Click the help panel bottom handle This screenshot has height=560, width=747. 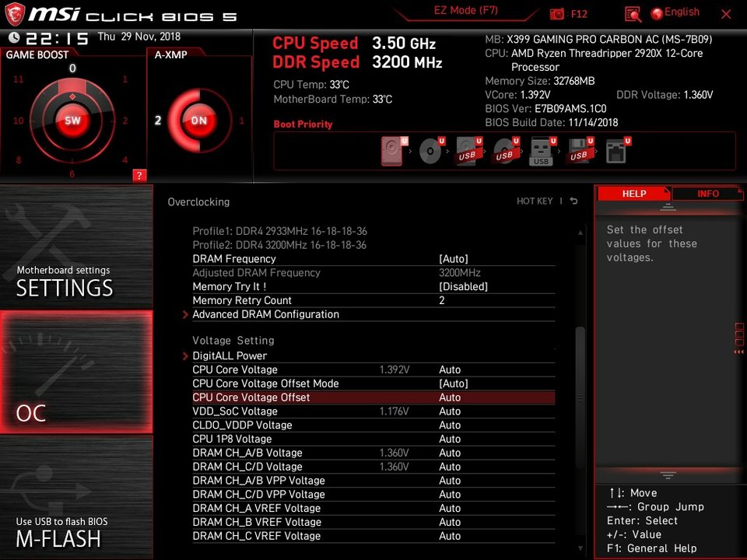(x=668, y=474)
